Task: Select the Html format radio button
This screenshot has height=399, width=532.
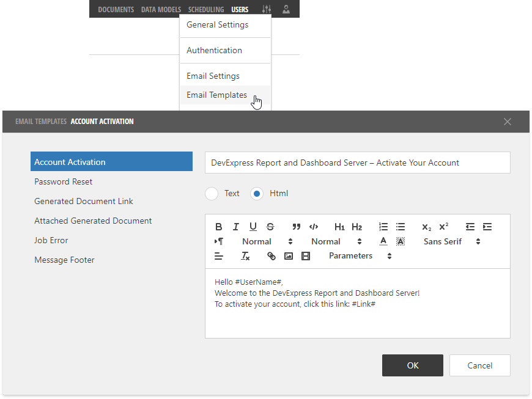Action: [x=257, y=194]
